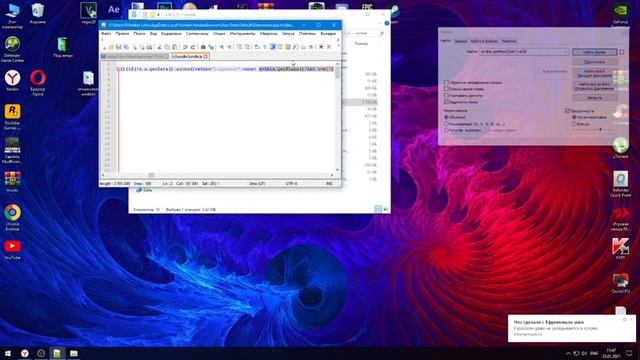The image size is (640, 360).
Task: Zoom in using the toolbar icon
Action: [x=222, y=47]
